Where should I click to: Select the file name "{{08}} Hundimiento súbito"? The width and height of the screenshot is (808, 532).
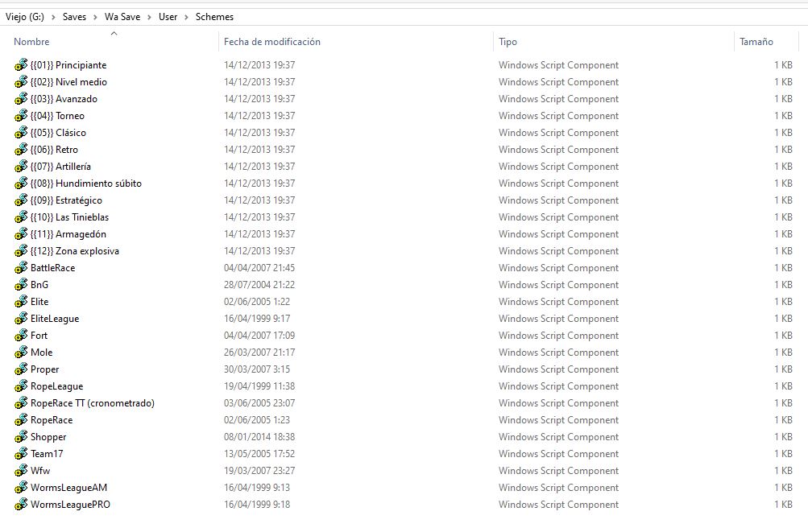click(x=86, y=184)
